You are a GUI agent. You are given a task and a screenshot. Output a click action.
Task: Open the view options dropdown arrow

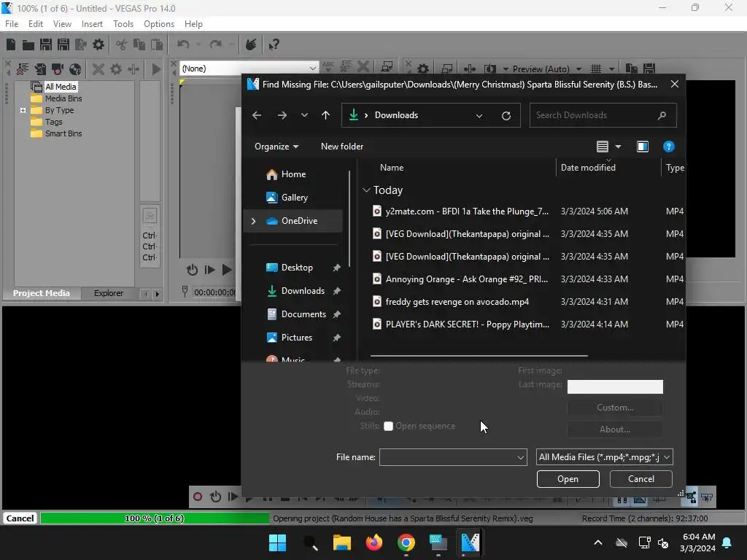point(619,147)
